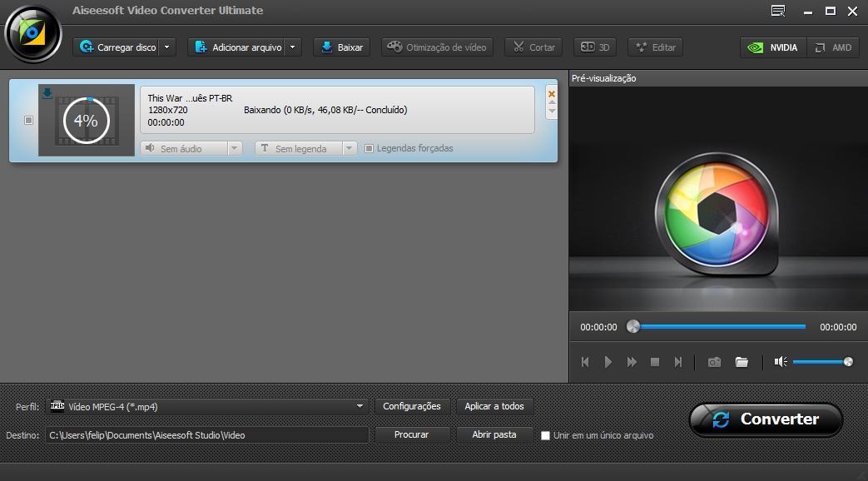Click Aplicar a todos button

pyautogui.click(x=494, y=406)
